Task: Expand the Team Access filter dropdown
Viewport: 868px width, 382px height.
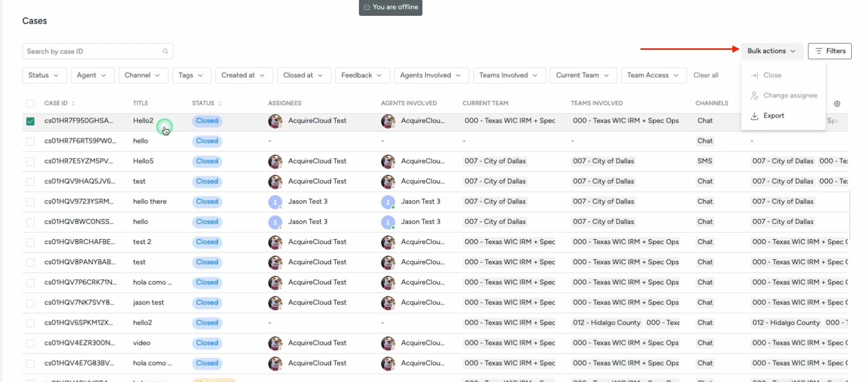Action: (x=654, y=75)
